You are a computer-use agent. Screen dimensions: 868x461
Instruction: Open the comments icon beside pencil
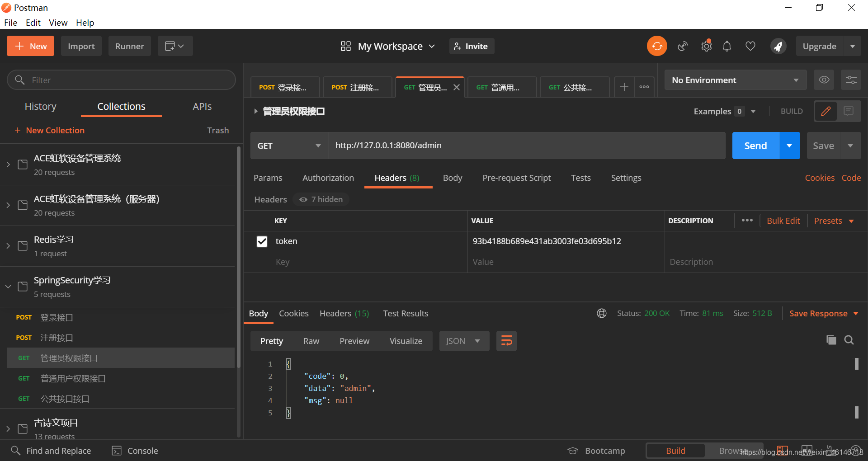[849, 111]
